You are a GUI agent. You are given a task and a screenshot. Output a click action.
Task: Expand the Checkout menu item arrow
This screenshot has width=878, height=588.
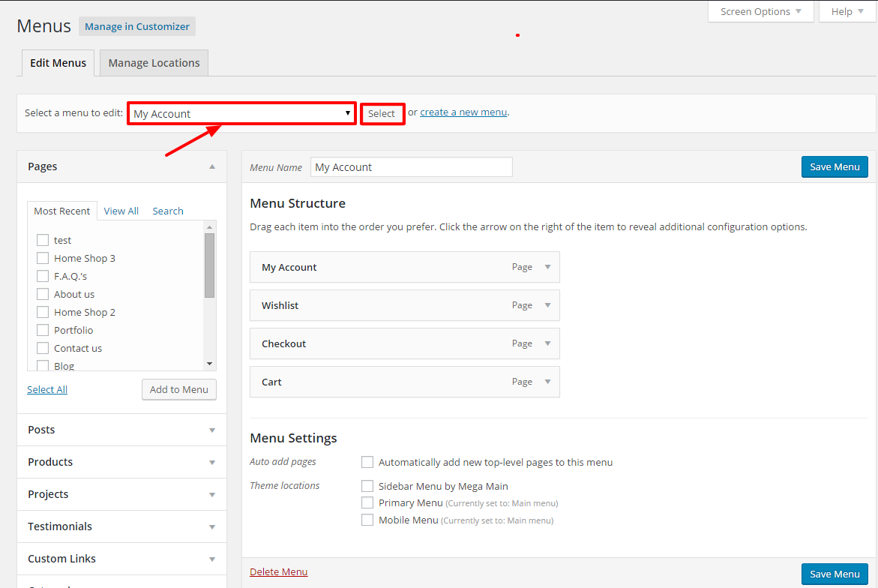[547, 343]
